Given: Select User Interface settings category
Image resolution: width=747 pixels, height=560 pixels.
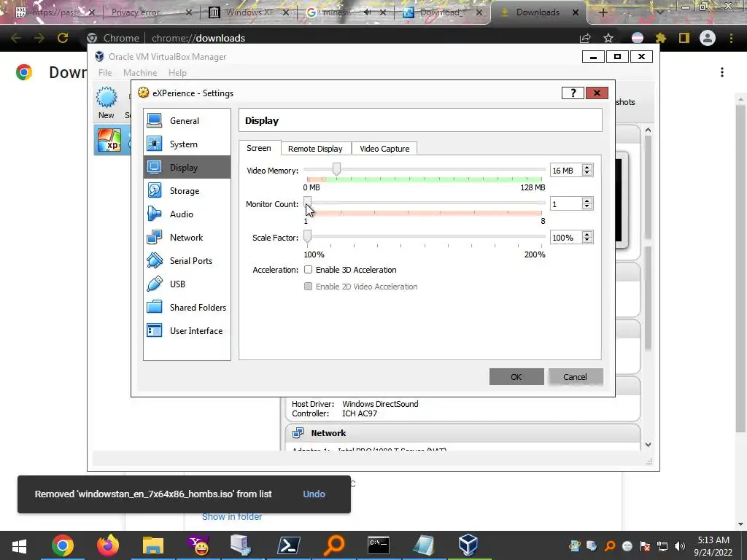Looking at the screenshot, I should [x=187, y=331].
